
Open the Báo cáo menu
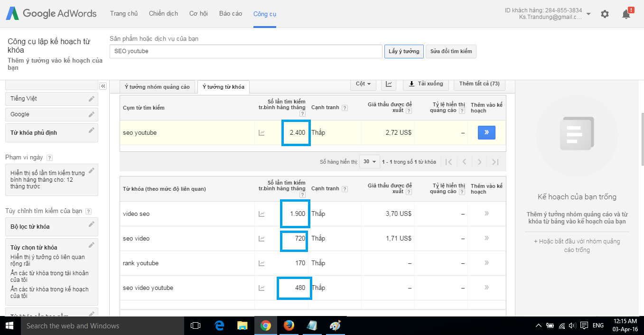[231, 14]
